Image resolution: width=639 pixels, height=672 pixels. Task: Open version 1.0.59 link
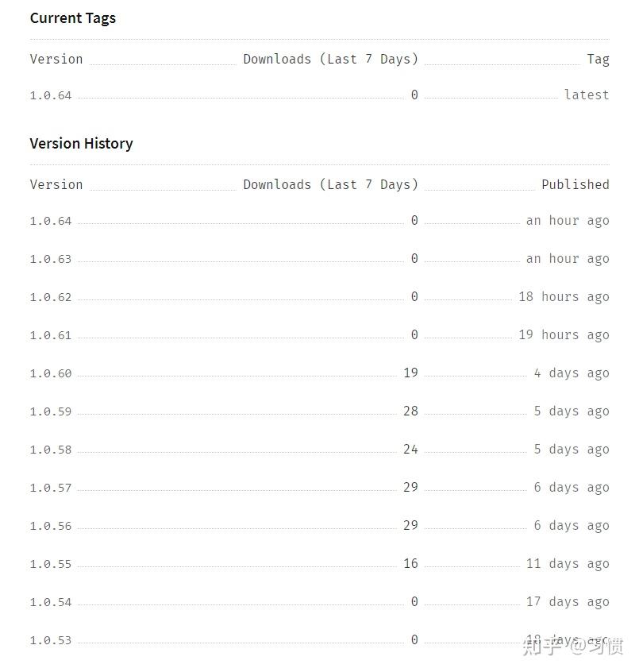51,411
